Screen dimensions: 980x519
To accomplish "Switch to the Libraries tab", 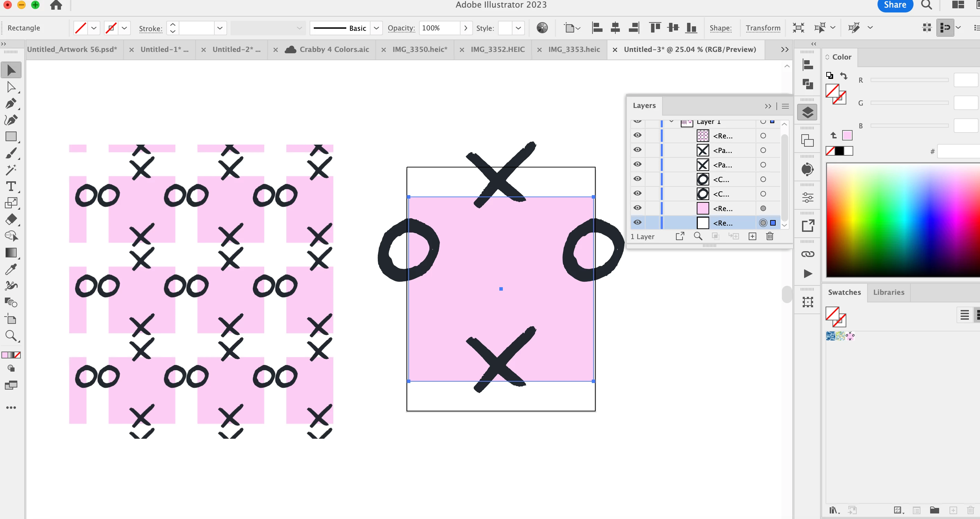I will [888, 292].
